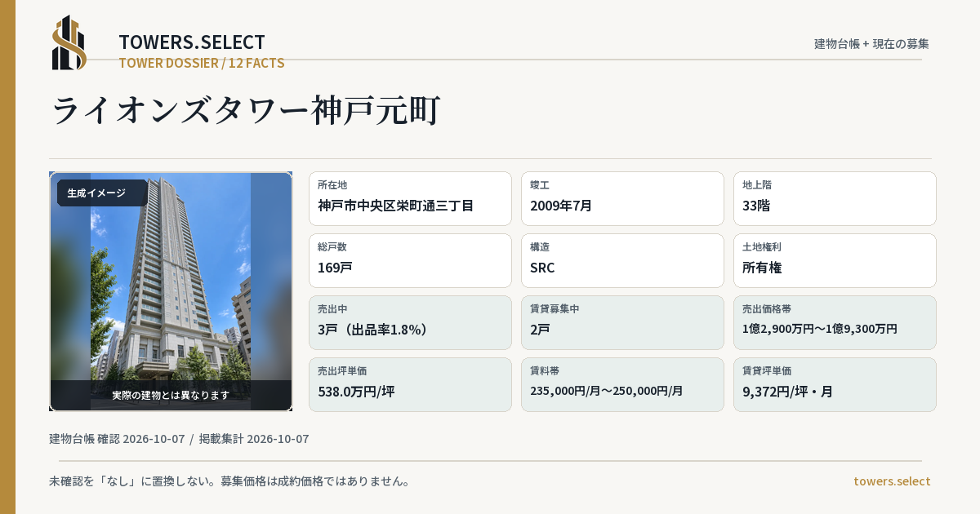
Task: Click the 未確認を「なし」に置換しない disclaimer text
Action: click(x=229, y=481)
